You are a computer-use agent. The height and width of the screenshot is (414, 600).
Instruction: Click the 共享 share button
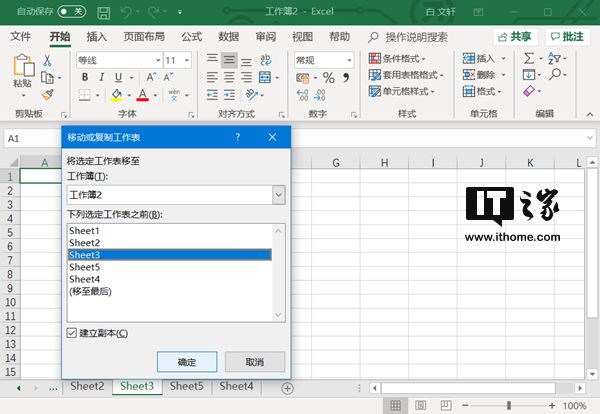[x=515, y=37]
